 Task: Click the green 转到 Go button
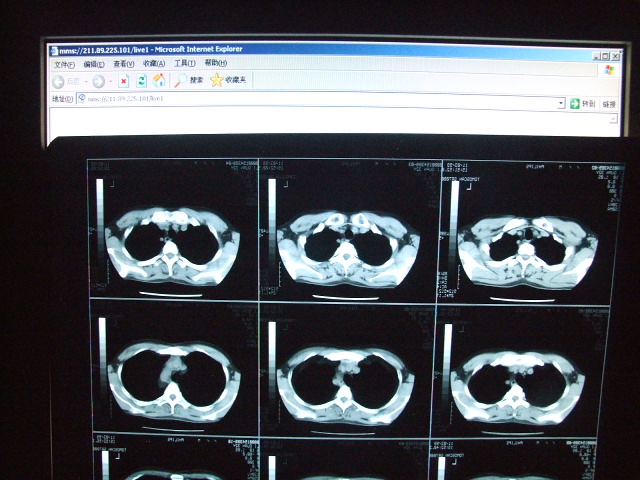(583, 104)
